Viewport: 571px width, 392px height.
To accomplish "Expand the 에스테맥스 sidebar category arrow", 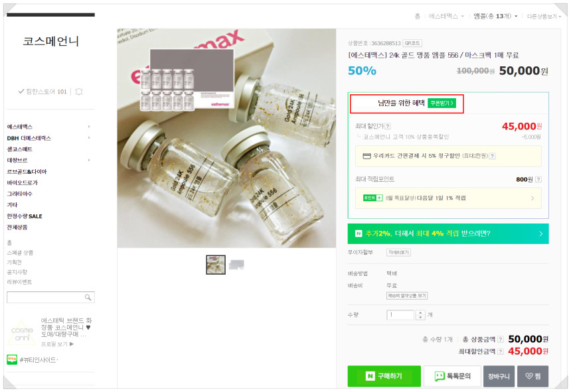I will [89, 127].
